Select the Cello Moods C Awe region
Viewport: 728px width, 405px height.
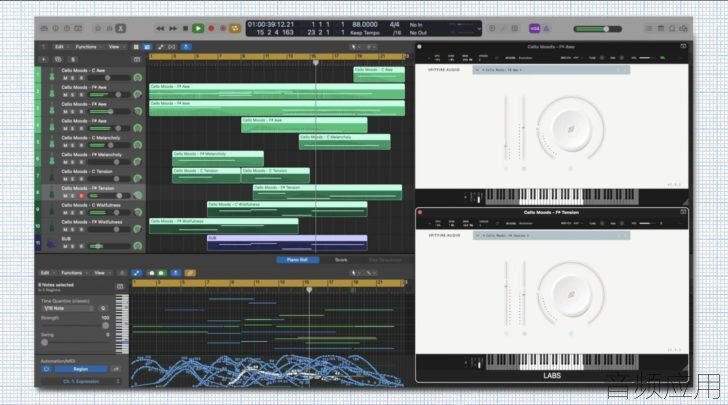click(x=379, y=74)
